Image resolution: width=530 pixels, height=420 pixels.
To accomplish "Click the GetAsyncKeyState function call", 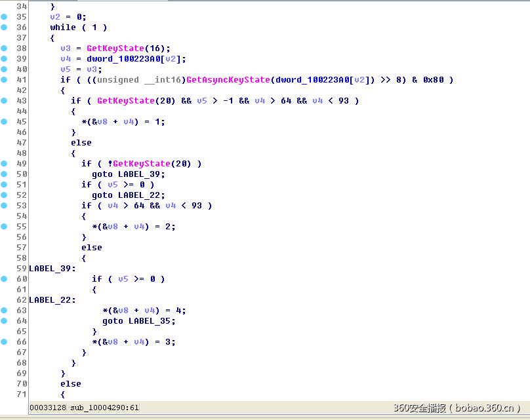I will coord(231,79).
